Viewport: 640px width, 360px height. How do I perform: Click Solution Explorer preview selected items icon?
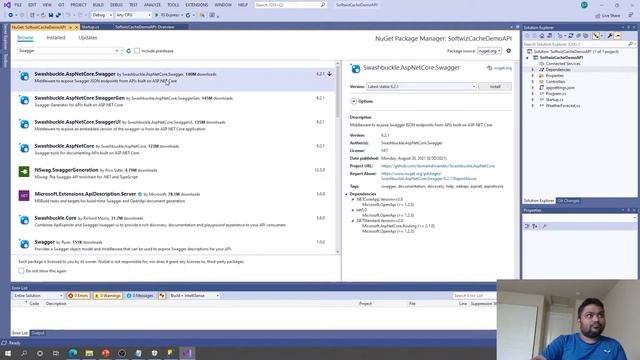(618, 36)
